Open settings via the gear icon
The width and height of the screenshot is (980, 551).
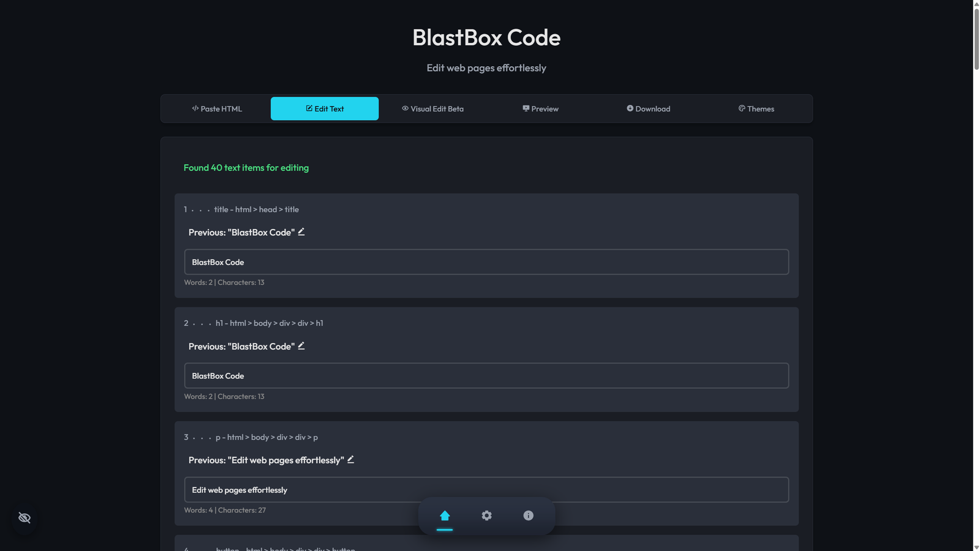[486, 515]
